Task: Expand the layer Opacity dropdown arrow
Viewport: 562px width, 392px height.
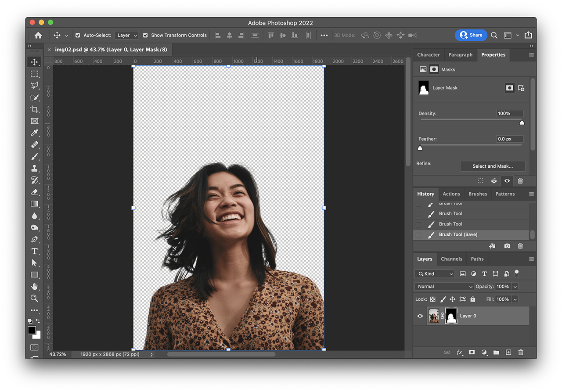Action: [515, 287]
